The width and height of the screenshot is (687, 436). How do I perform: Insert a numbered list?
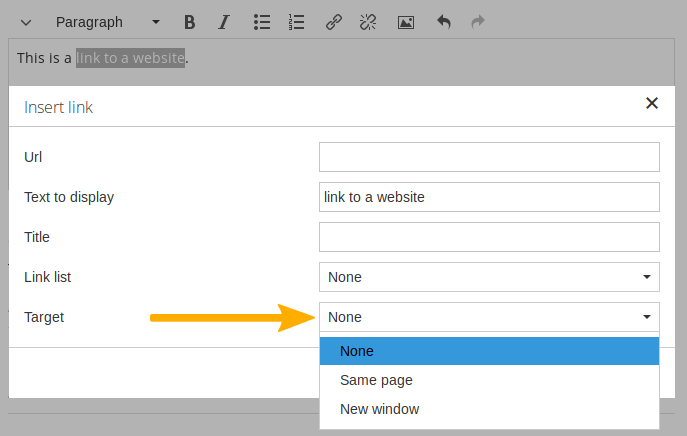296,22
